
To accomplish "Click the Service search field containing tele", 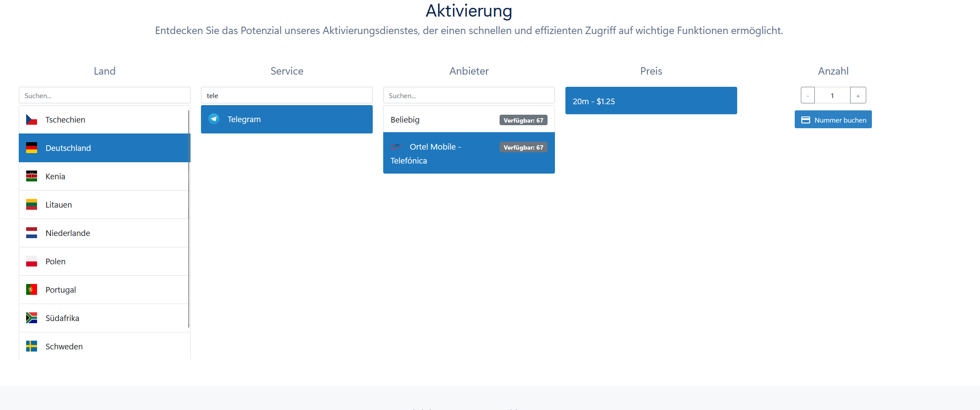I will 287,95.
